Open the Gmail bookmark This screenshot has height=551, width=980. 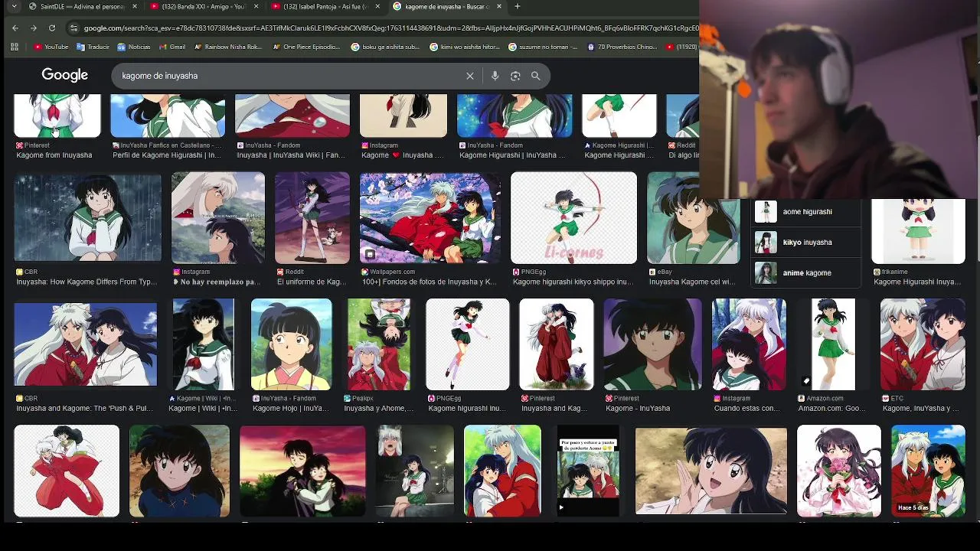coord(171,47)
